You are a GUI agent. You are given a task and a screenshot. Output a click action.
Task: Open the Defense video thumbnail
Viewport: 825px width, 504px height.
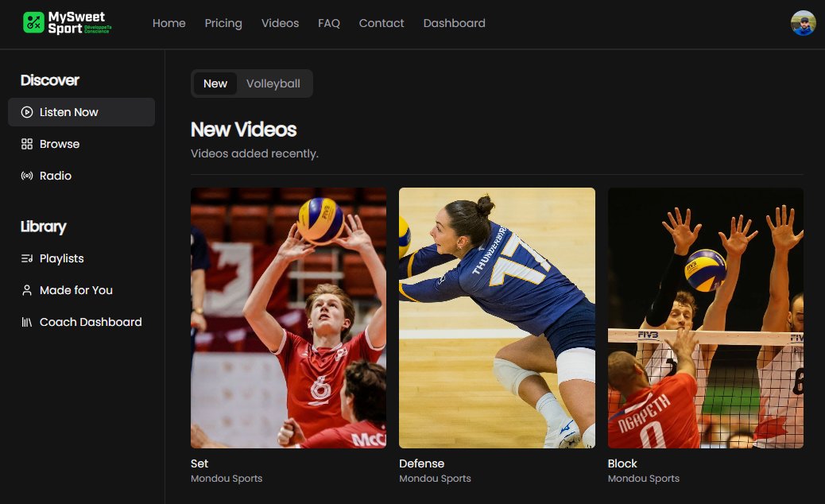497,318
